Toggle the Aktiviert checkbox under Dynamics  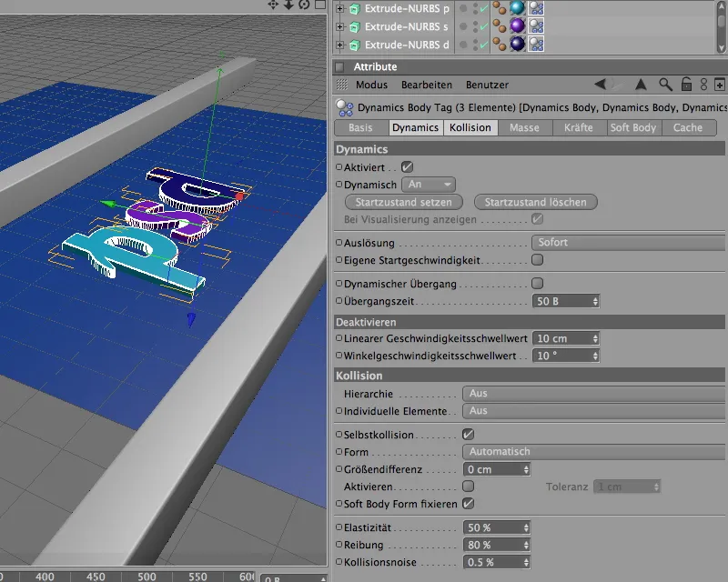pyautogui.click(x=407, y=167)
